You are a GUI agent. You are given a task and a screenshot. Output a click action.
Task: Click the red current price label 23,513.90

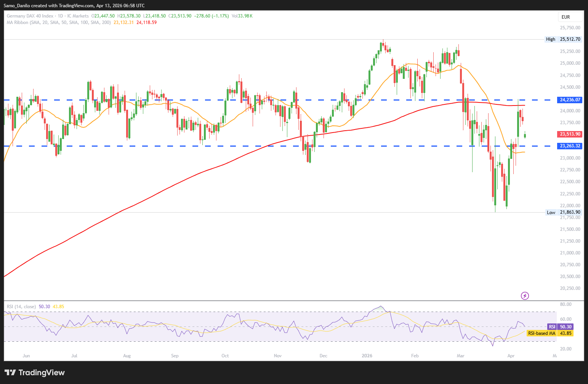570,134
